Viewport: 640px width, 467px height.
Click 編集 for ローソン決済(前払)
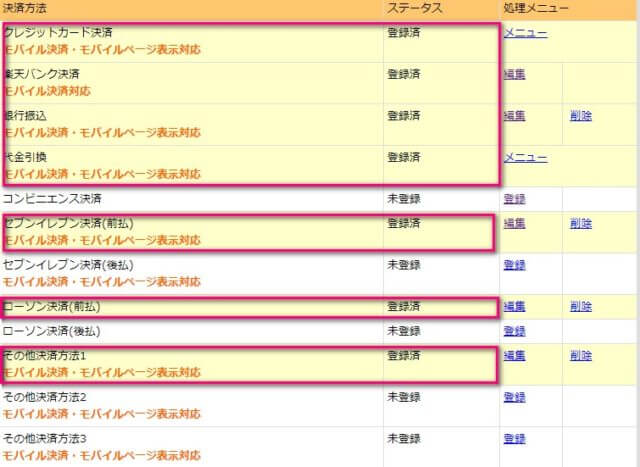point(514,306)
